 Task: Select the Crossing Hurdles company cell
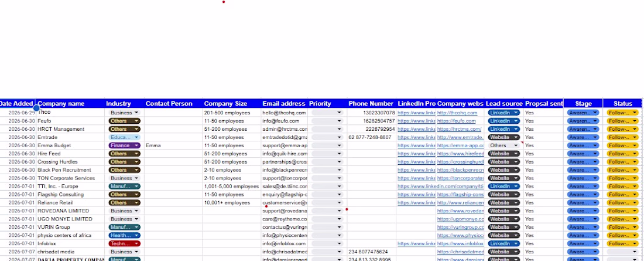click(70, 162)
